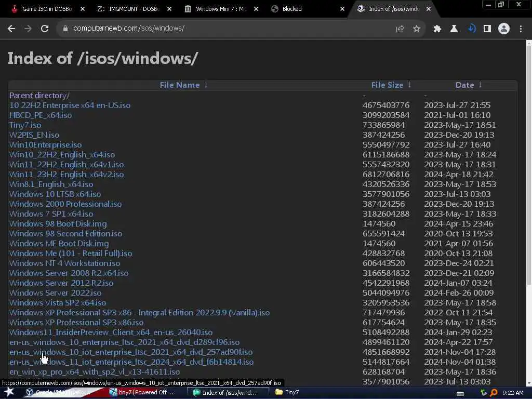The height and width of the screenshot is (399, 532).
Task: Download HBCD_PE_x64.iso
Action: pos(41,115)
